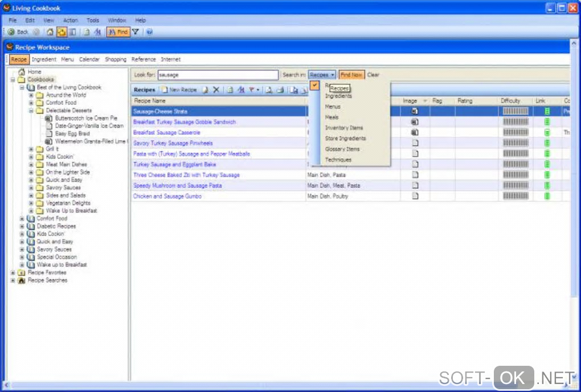The height and width of the screenshot is (392, 581).
Task: Click the image icon in the Sausage-Cheese Strata row
Action: coord(415,111)
